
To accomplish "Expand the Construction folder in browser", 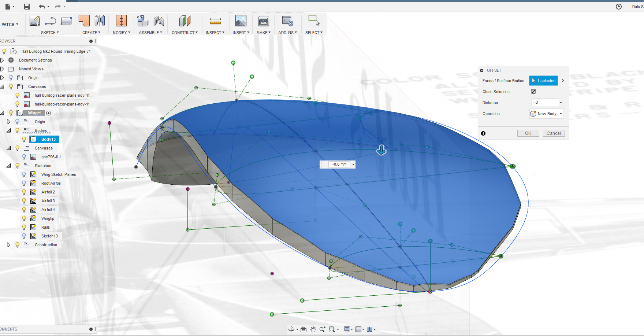I will (x=8, y=245).
